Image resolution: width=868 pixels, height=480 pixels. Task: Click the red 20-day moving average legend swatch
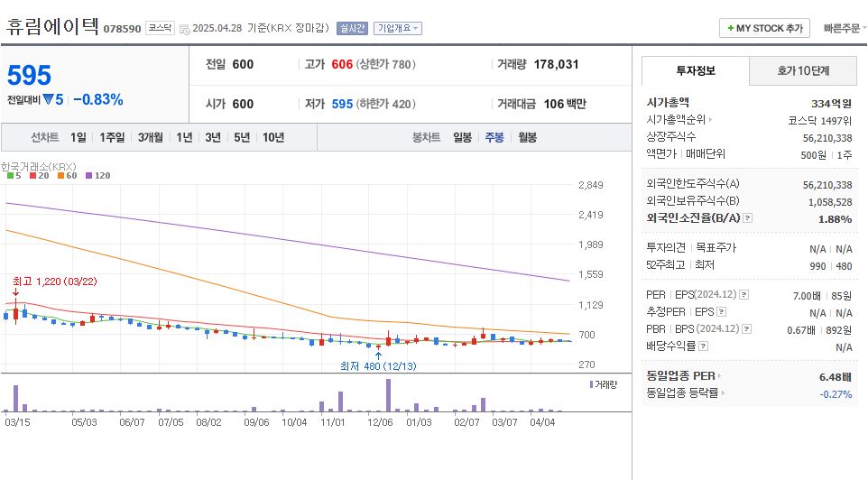(x=32, y=176)
